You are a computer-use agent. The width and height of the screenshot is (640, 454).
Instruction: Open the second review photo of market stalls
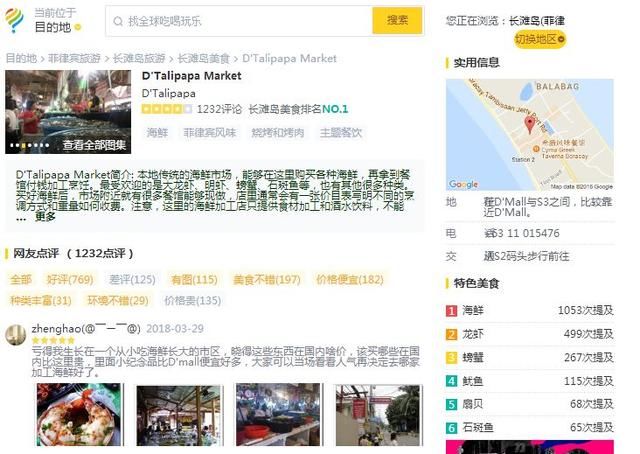pyautogui.click(x=180, y=415)
